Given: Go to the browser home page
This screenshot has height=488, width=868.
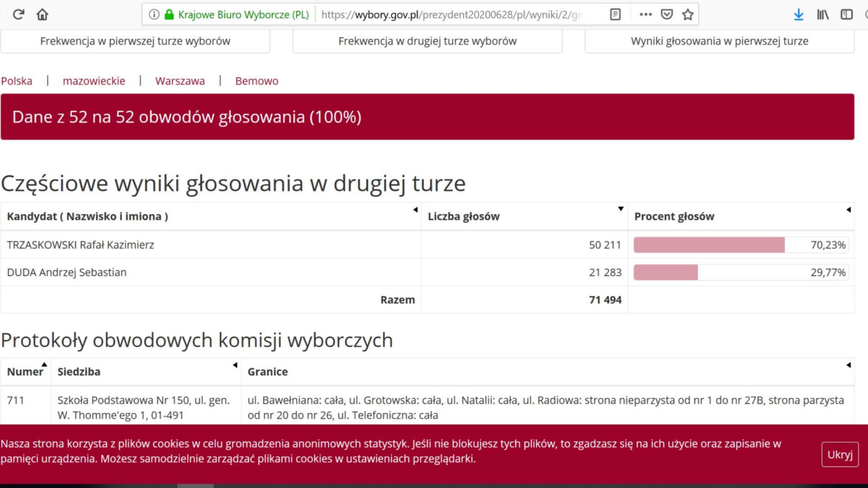Looking at the screenshot, I should pyautogui.click(x=43, y=14).
